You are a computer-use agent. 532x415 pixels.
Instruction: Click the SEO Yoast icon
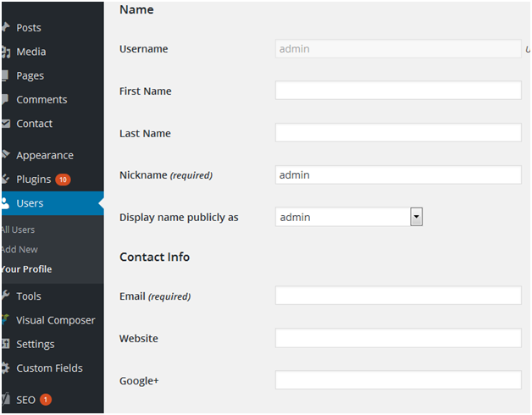(x=6, y=399)
